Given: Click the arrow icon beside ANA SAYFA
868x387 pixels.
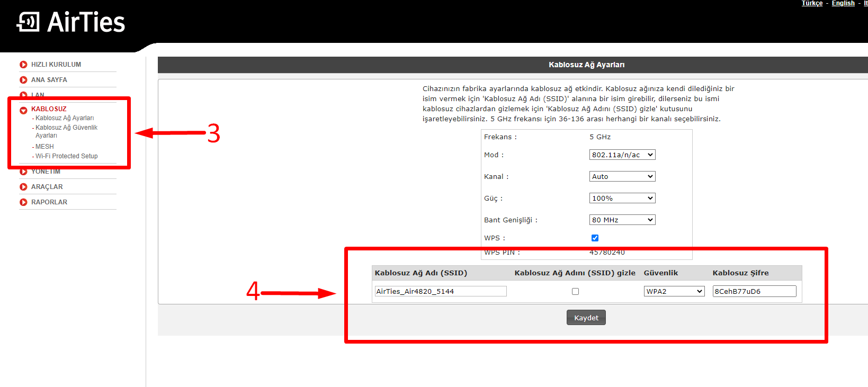Looking at the screenshot, I should click(23, 80).
